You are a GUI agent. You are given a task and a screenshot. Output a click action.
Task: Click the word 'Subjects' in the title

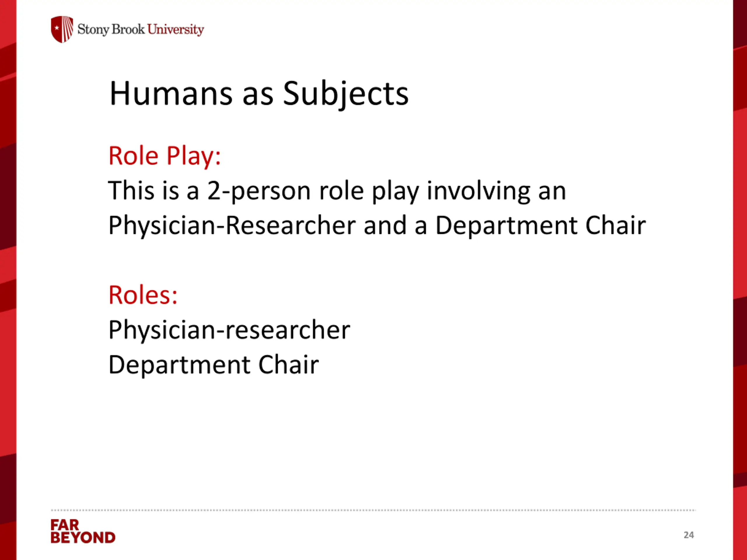(x=345, y=94)
